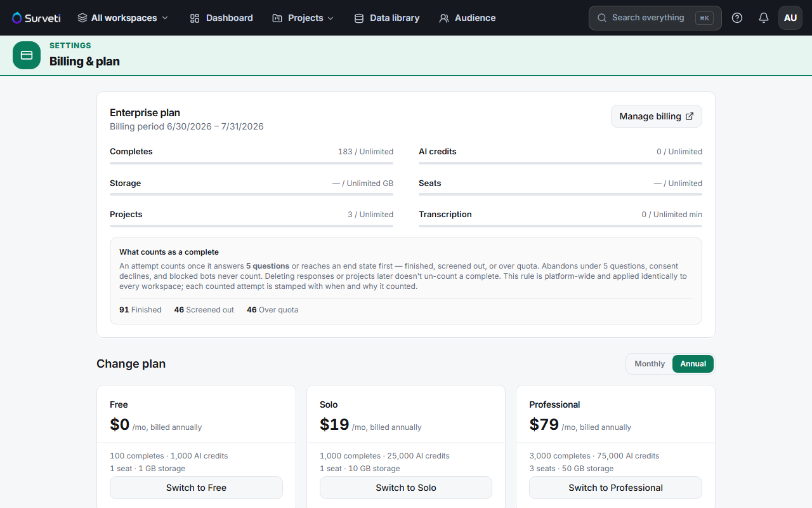Click the workspaces layers icon
This screenshot has width=812, height=508.
click(82, 18)
